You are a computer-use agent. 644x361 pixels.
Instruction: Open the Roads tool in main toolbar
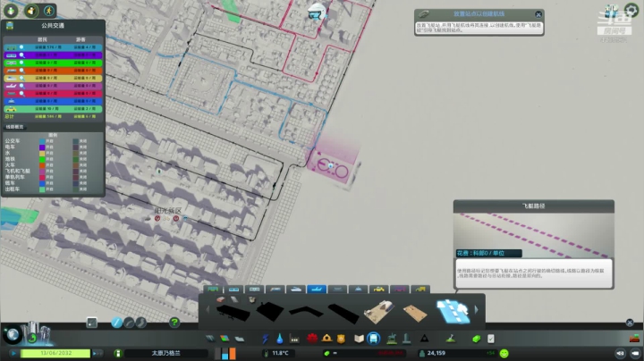coord(210,339)
